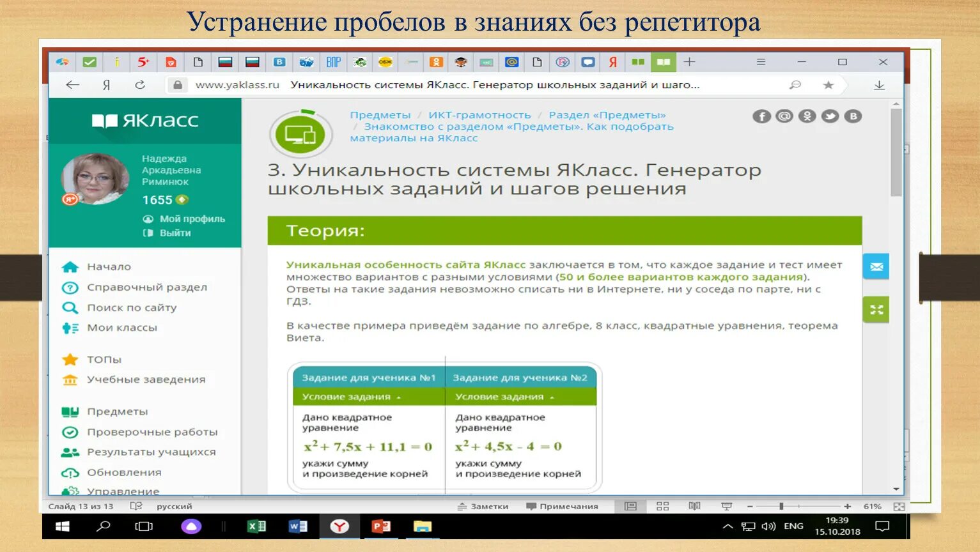Viewport: 980px width, 552px height.
Task: Fit slide to window icon
Action: coord(899,507)
